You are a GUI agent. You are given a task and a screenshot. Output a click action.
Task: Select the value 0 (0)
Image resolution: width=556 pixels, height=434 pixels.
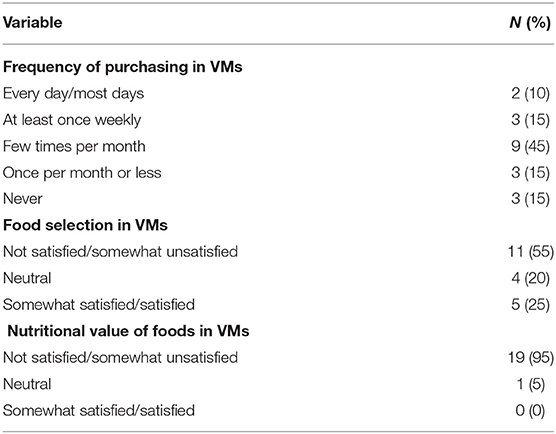pos(530,411)
